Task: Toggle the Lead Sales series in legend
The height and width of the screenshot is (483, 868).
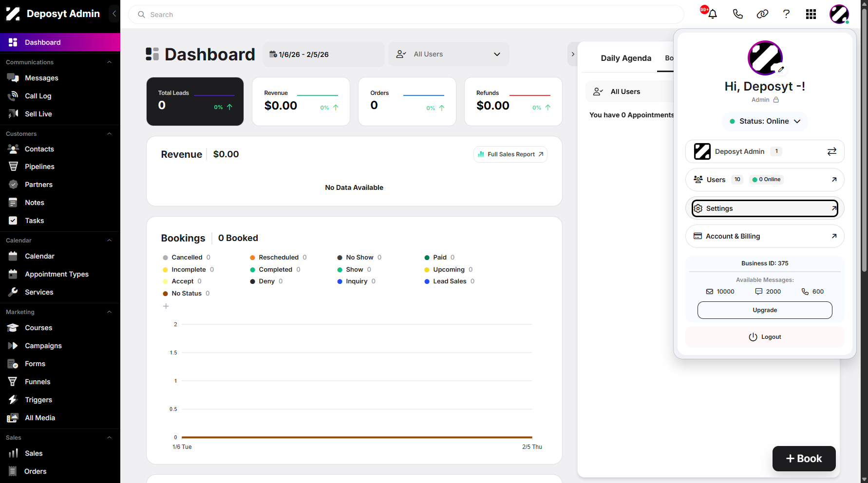Action: coord(449,281)
